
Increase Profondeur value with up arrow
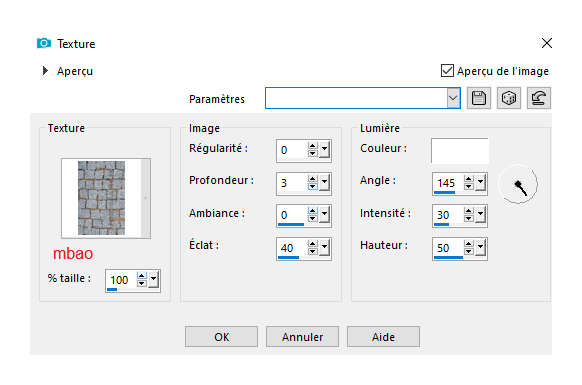click(313, 179)
